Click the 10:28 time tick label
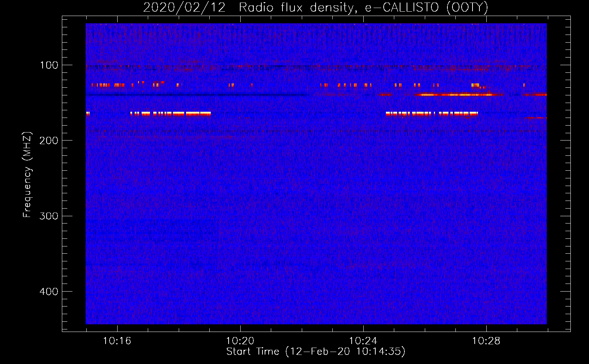The image size is (589, 364). point(486,341)
